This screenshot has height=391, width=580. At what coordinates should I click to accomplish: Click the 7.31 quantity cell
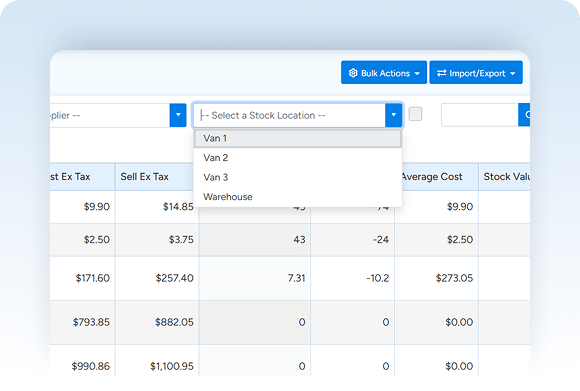[255, 278]
